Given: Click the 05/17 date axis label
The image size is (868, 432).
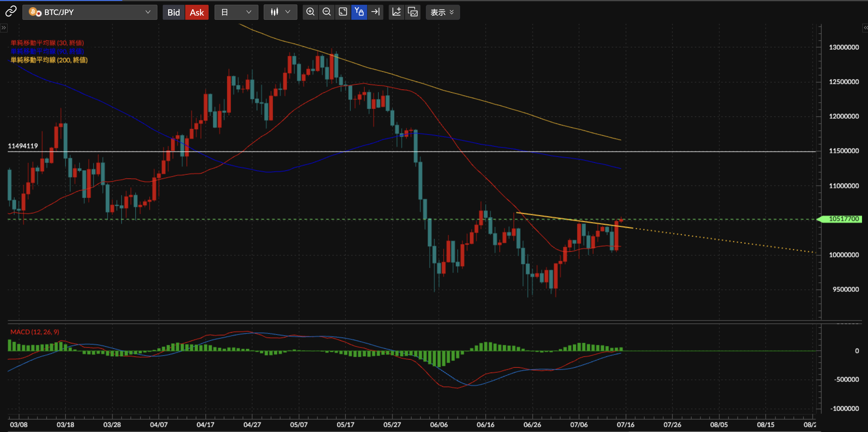Looking at the screenshot, I should (345, 425).
